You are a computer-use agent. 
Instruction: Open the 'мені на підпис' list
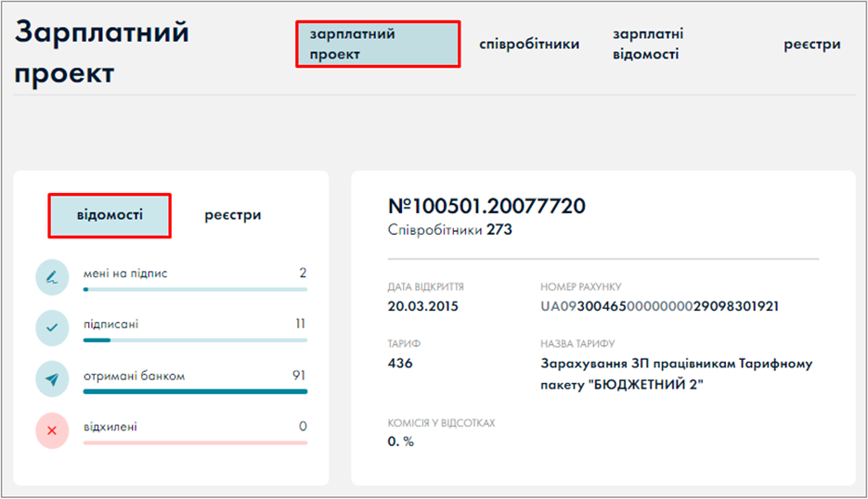coord(125,274)
